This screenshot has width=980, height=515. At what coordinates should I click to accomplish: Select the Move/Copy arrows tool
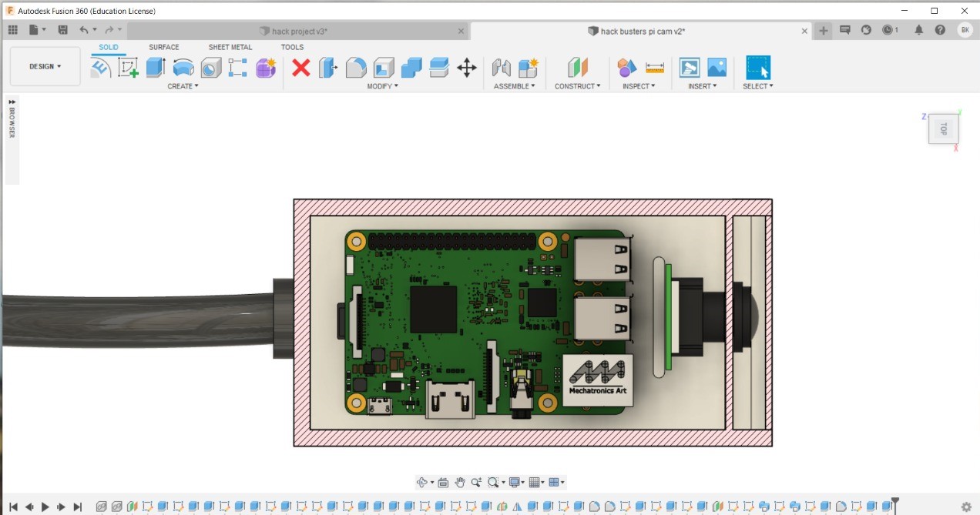point(467,68)
